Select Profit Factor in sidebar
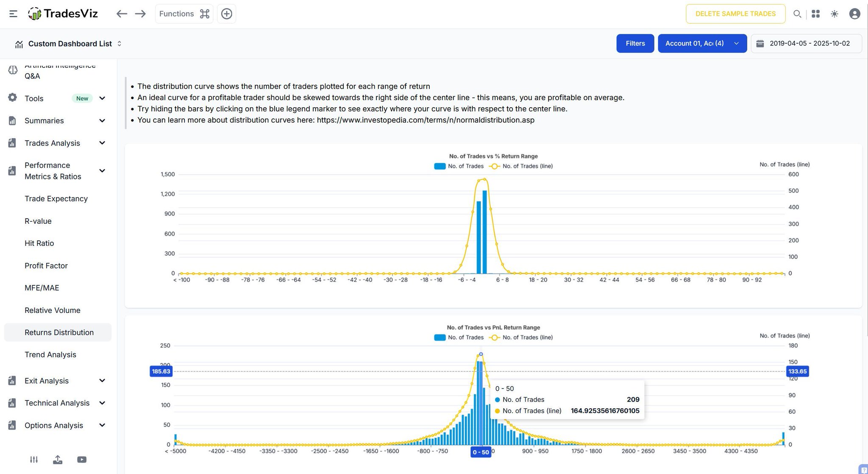This screenshot has width=868, height=474. (x=46, y=266)
